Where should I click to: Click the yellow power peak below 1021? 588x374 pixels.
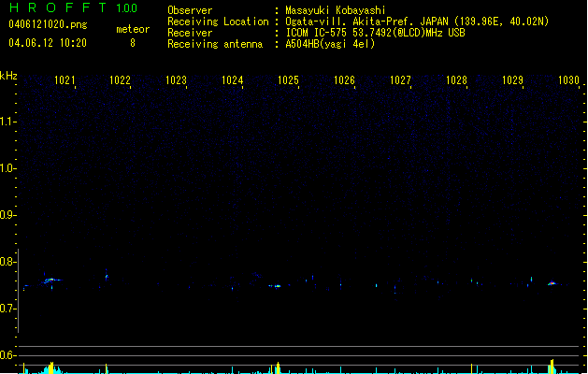click(x=51, y=367)
